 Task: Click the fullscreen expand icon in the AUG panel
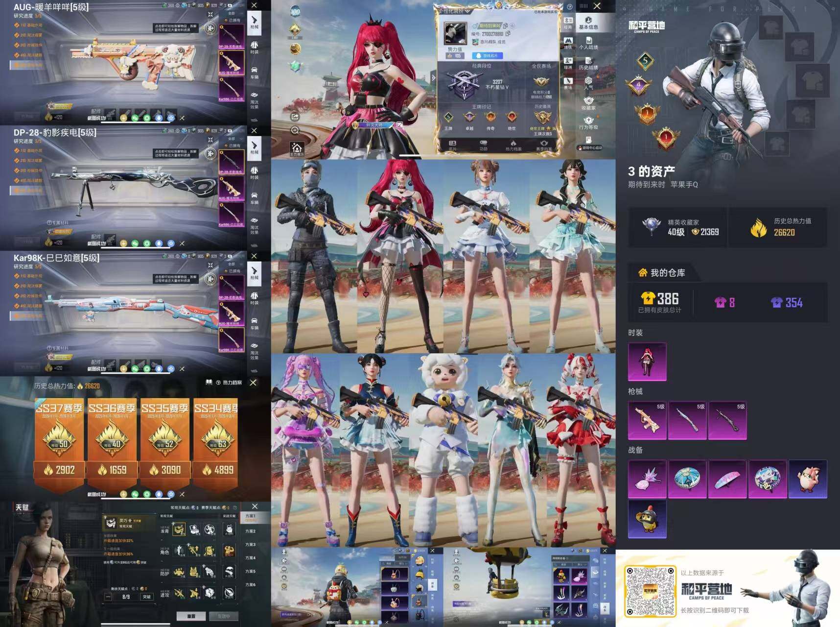(x=210, y=14)
